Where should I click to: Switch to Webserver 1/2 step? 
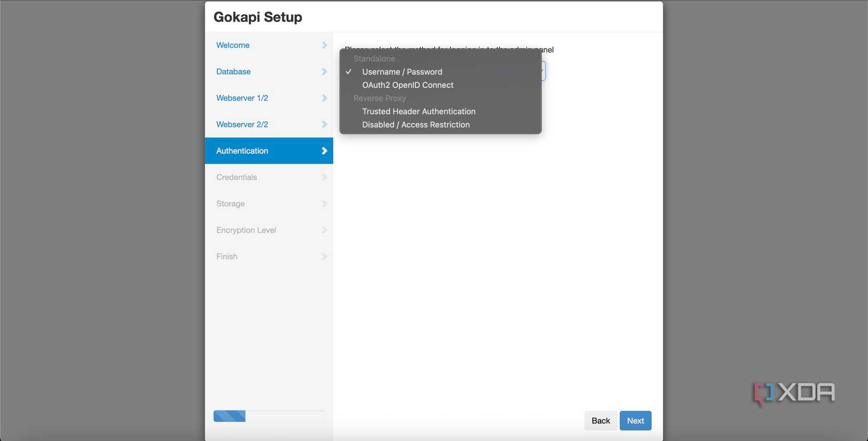[x=242, y=98]
